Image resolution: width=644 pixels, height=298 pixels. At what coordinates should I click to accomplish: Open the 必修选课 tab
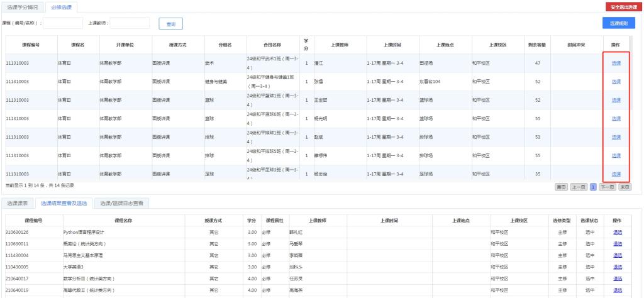(61, 7)
